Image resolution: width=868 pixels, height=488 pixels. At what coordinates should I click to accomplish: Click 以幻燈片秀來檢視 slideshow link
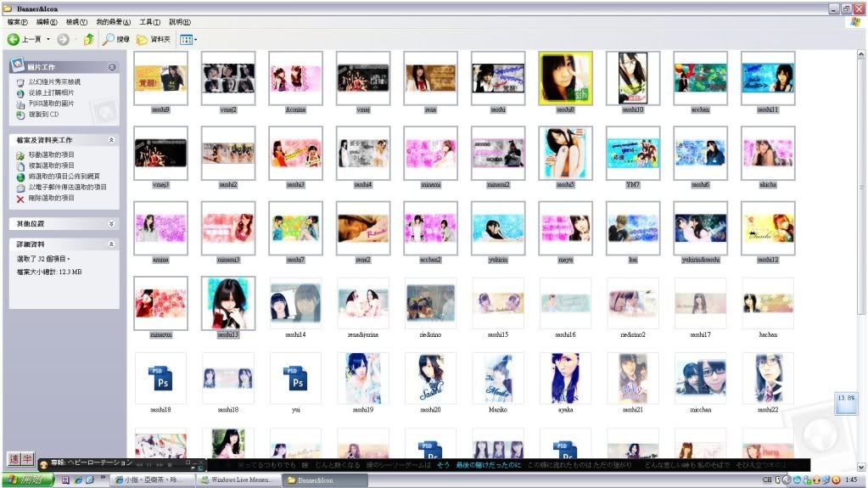(x=53, y=82)
